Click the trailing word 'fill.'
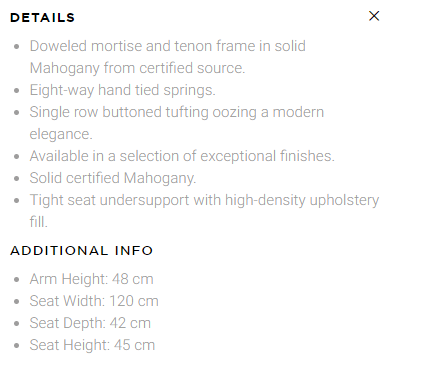The image size is (434, 371). [39, 222]
